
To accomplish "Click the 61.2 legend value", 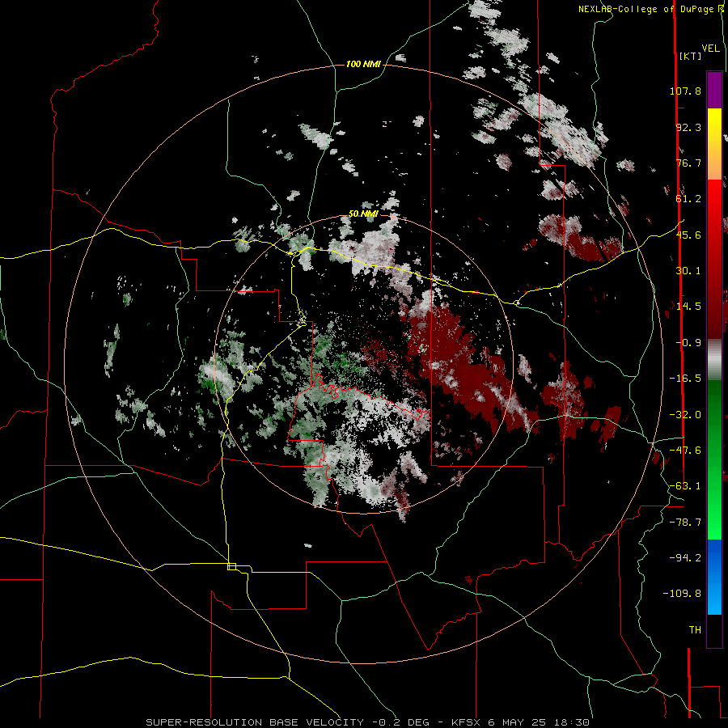I will [x=688, y=199].
